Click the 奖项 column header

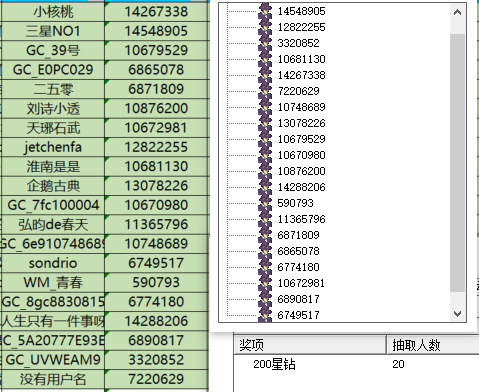click(310, 345)
